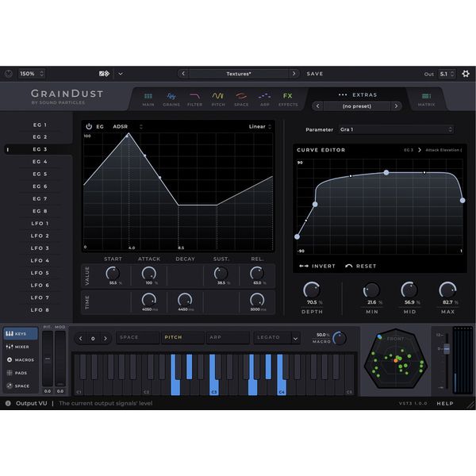The width and height of the screenshot is (476, 476).
Task: Toggle the ARP keyboard mode button
Action: pyautogui.click(x=228, y=338)
